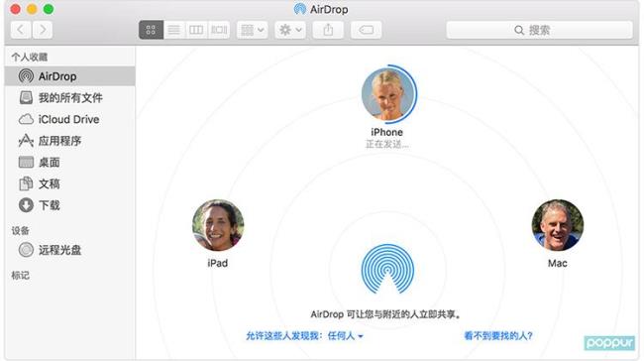Click the 看不到要找的人? link
Viewport: 644px width, 361px height.
(498, 336)
